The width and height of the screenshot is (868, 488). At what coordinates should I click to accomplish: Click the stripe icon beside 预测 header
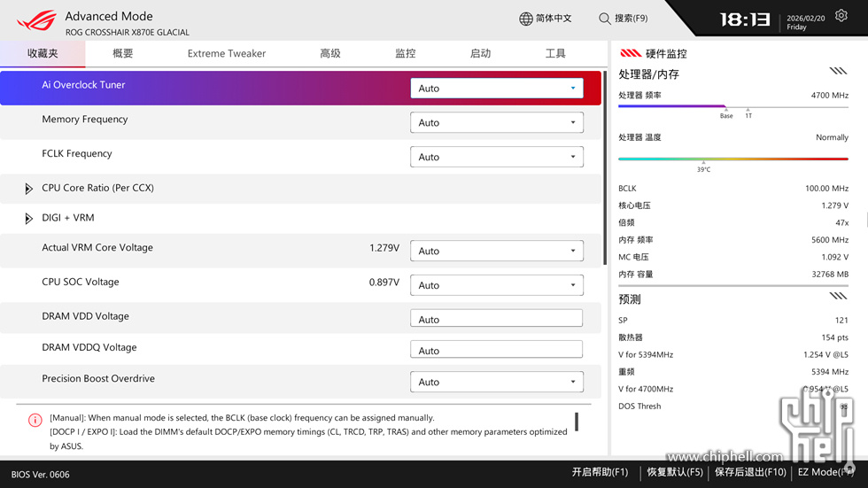point(838,297)
